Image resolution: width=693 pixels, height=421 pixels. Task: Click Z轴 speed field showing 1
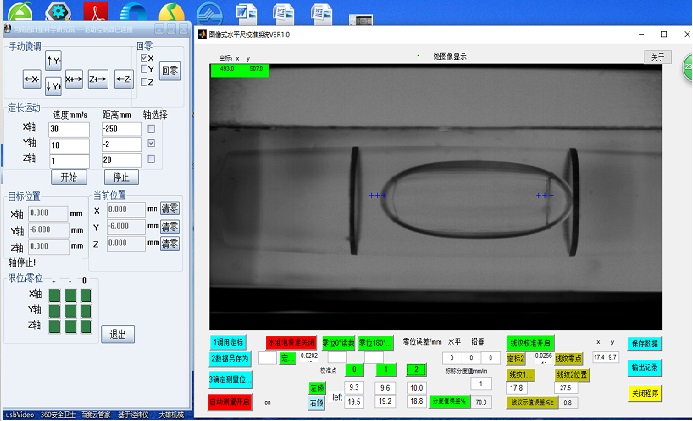pos(69,161)
